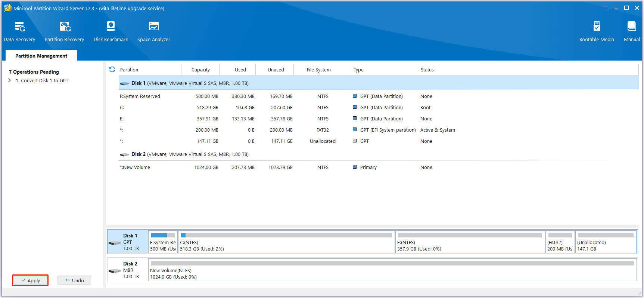Open Bootable Media builder
The image size is (644, 298).
(597, 31)
